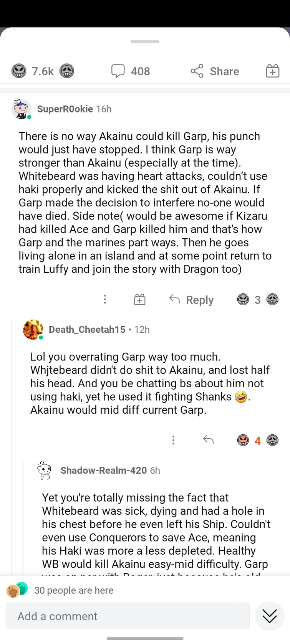Reply to SuperR0okie's comment
The height and width of the screenshot is (644, 290).
click(x=191, y=300)
